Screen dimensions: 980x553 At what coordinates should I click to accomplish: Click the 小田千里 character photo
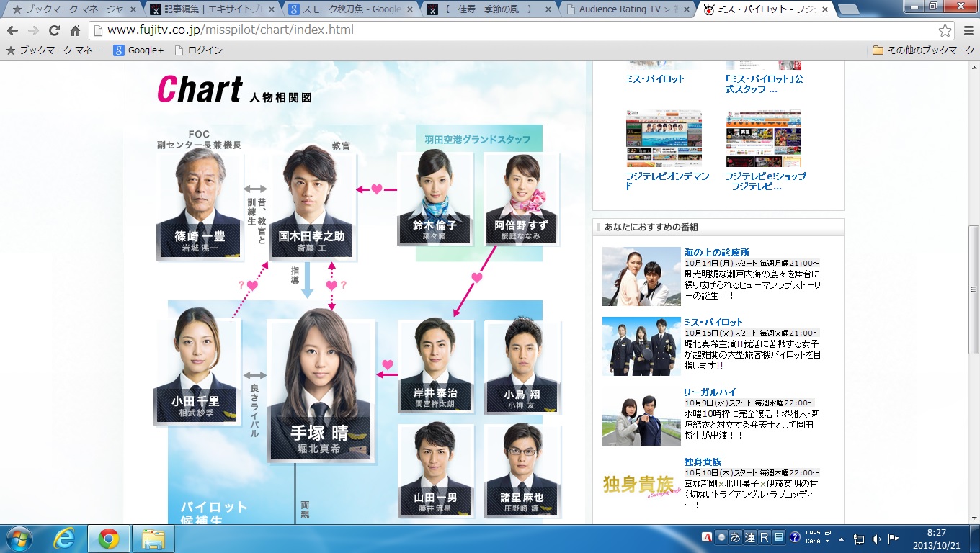point(196,367)
